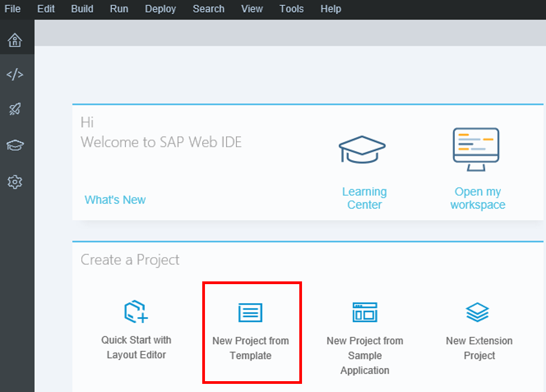Click the Quick Start Layout Editor icon
Viewport: 546px width, 392px height.
[x=136, y=312]
